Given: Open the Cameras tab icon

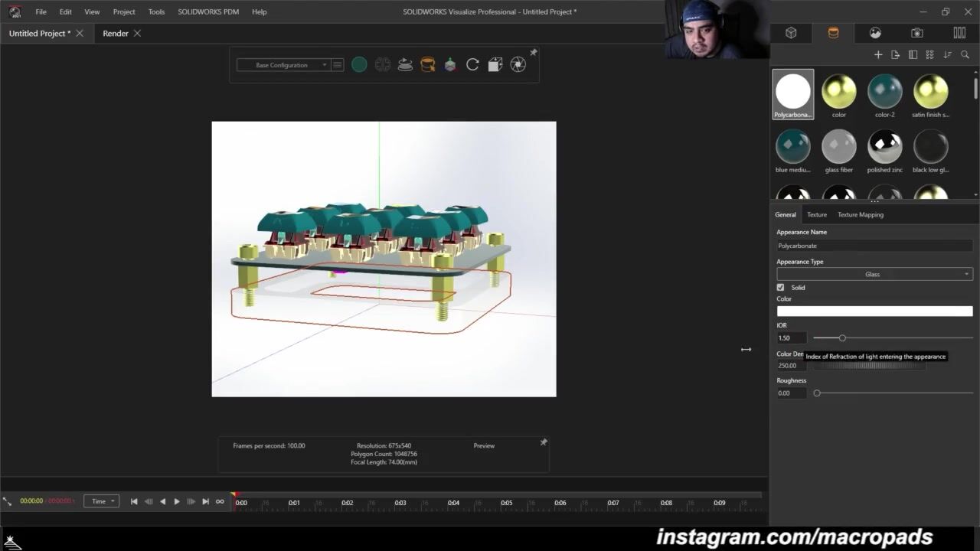Looking at the screenshot, I should 916,33.
